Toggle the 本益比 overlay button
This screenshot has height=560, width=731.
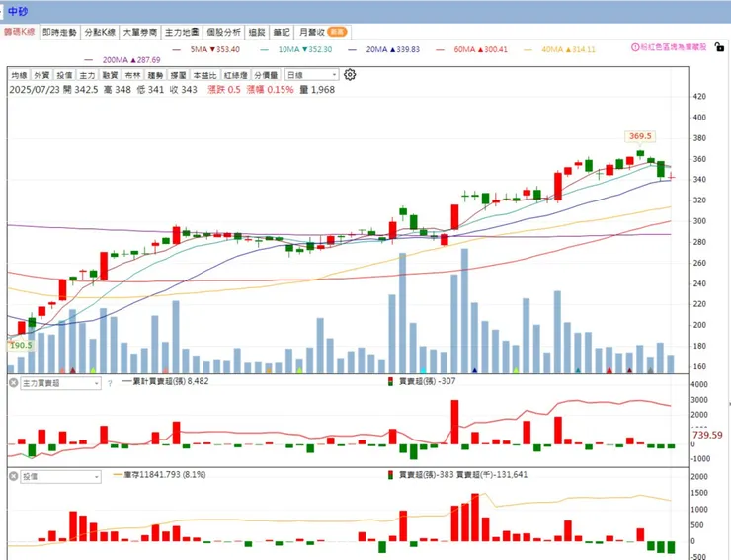204,75
